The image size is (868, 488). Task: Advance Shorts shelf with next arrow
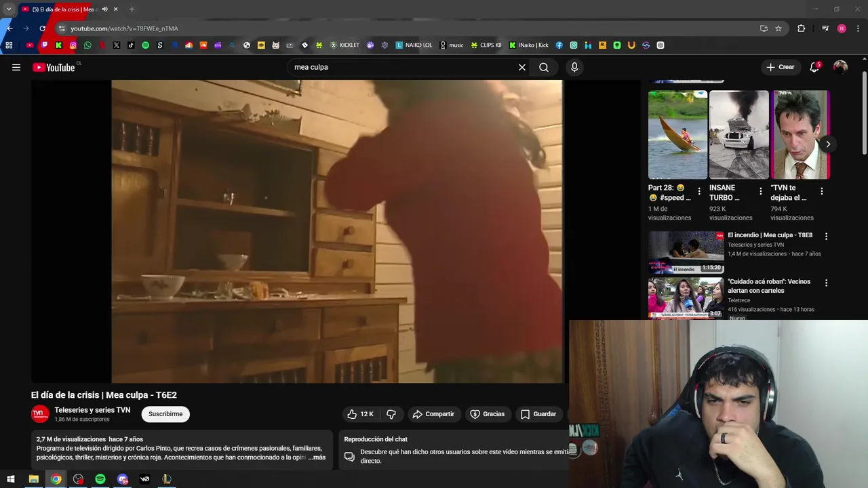(827, 144)
